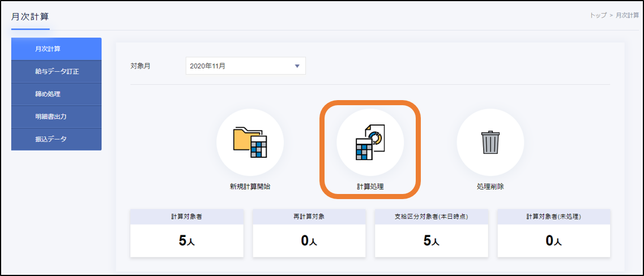This screenshot has width=644, height=276.
Task: Open 明細書出力 in the sidebar
Action: click(x=56, y=117)
